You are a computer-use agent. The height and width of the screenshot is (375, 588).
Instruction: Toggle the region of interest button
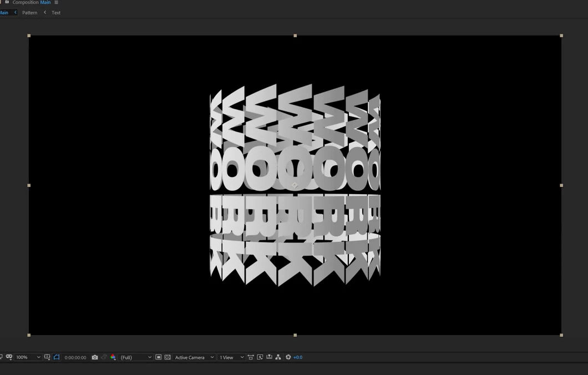click(x=57, y=357)
